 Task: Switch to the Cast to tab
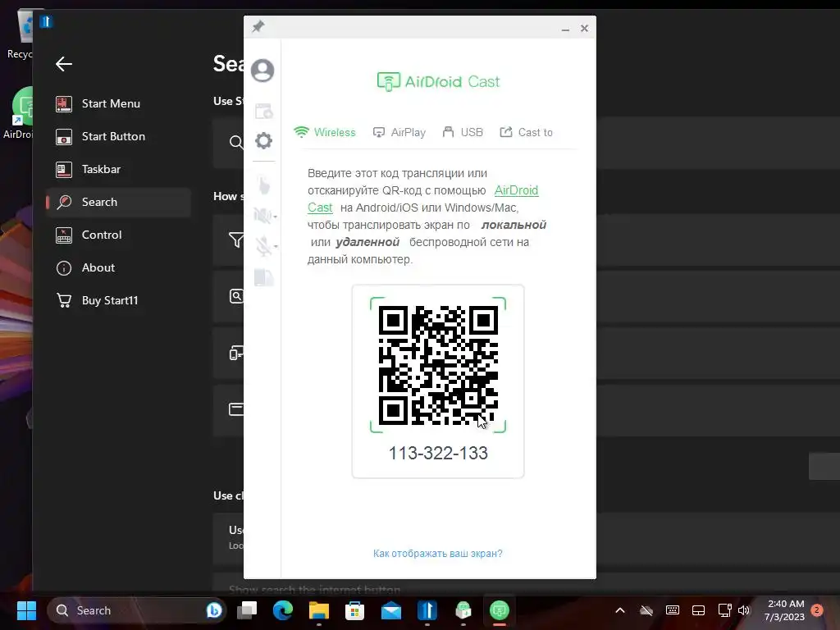(526, 132)
